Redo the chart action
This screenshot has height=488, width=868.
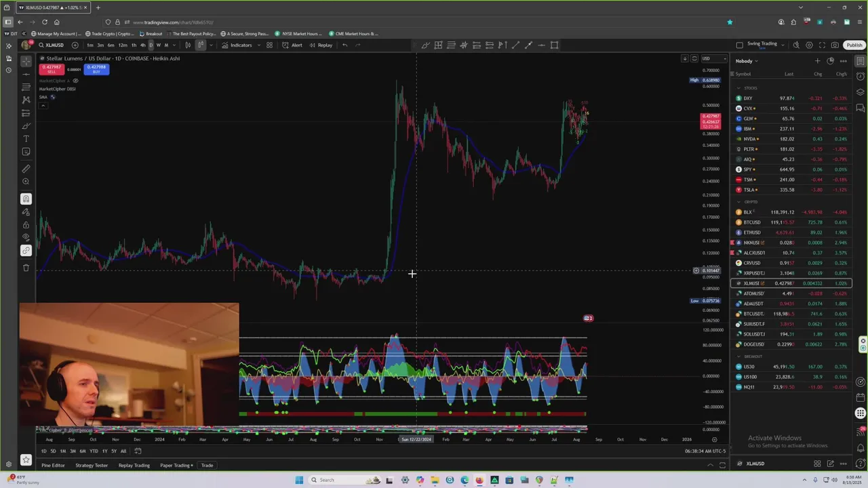358,45
